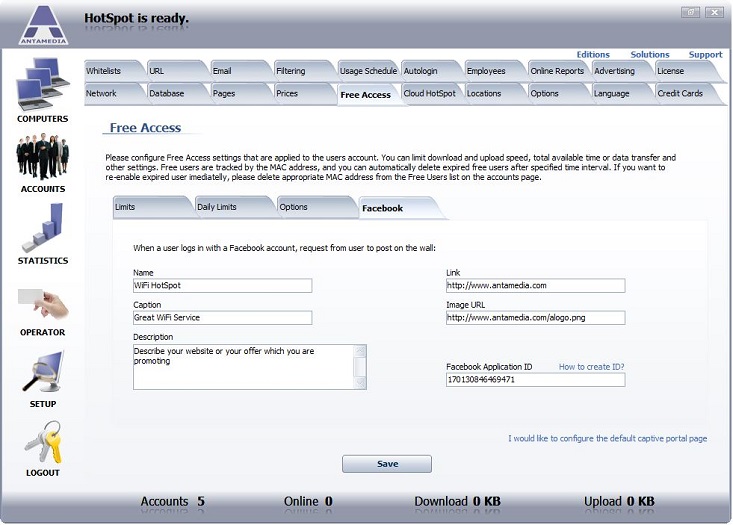Screen dimensions: 733x525
Task: Close the HotSpot window
Action: [x=714, y=13]
